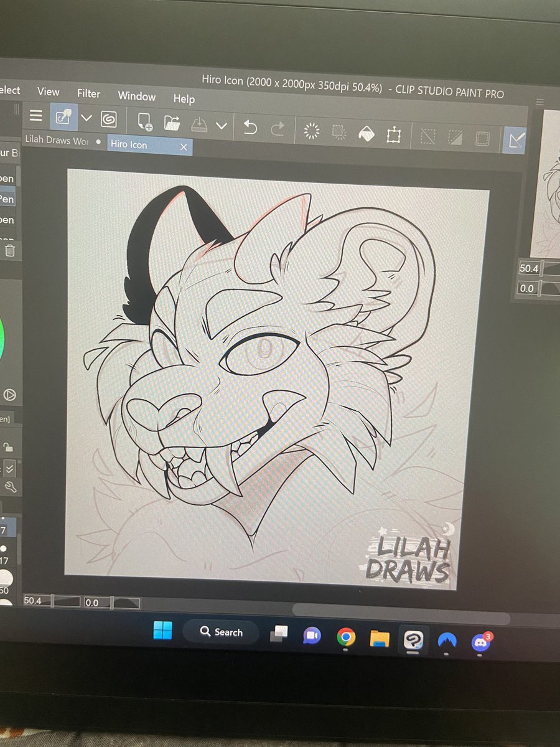Image resolution: width=560 pixels, height=747 pixels.
Task: Toggle the highlighted Snap to ruler icon
Action: [515, 140]
